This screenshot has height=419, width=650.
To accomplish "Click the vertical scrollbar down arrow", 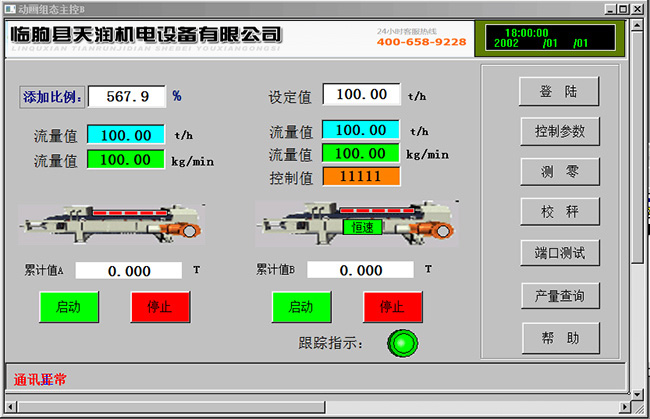I will tap(637, 395).
